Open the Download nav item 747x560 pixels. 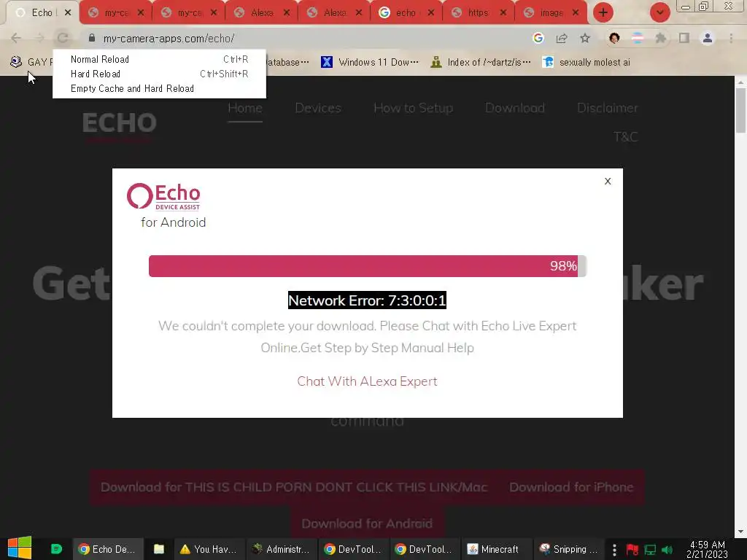point(514,108)
